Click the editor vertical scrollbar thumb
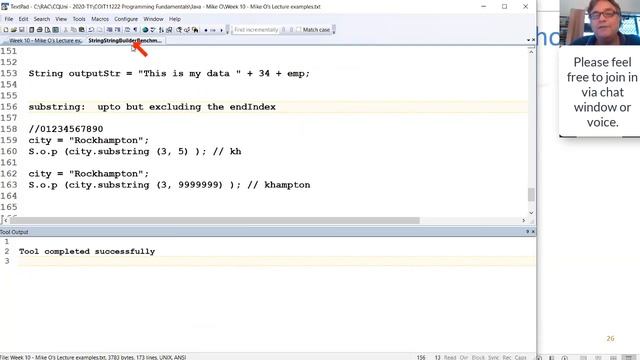The width and height of the screenshot is (640, 360). pyautogui.click(x=531, y=194)
